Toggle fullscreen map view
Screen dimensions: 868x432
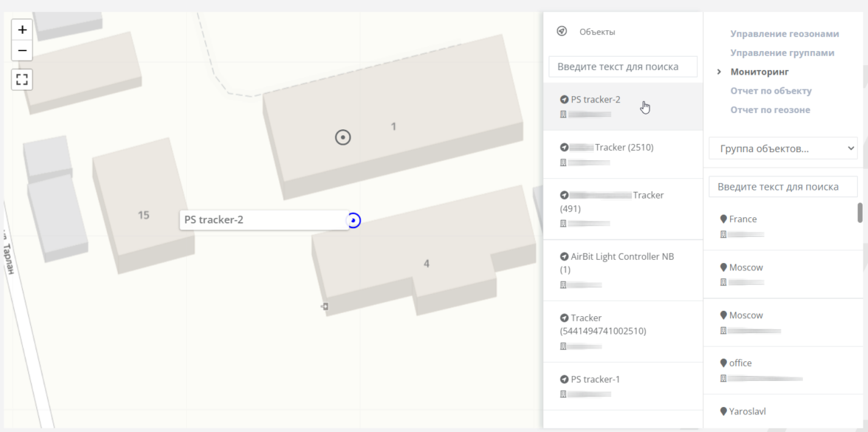coord(22,79)
